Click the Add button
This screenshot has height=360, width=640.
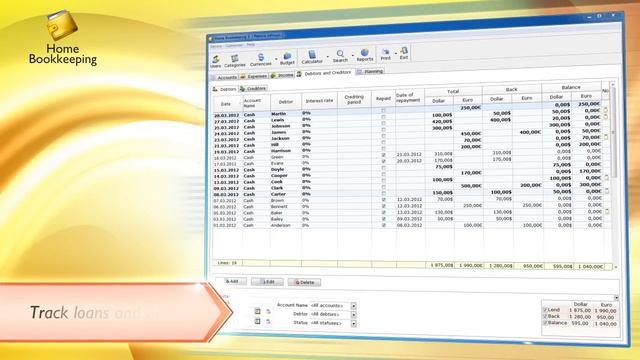tap(232, 281)
